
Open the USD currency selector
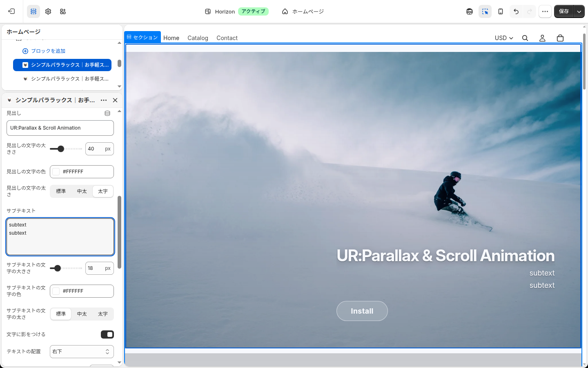(x=504, y=38)
